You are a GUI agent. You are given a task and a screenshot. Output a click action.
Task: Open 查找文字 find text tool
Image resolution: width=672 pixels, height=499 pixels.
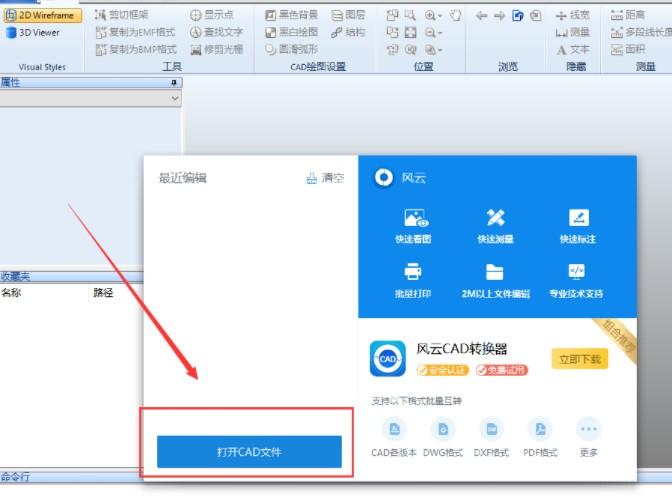pos(216,32)
